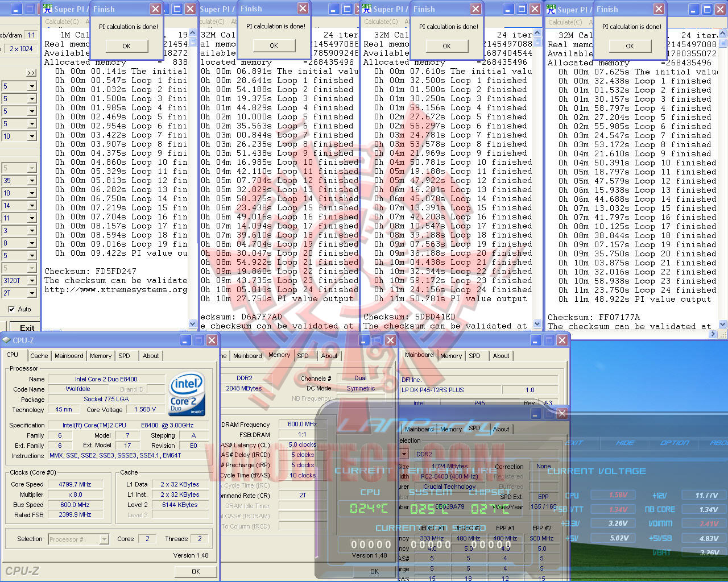Click the OPTION button in the LANParty monitor

point(675,443)
